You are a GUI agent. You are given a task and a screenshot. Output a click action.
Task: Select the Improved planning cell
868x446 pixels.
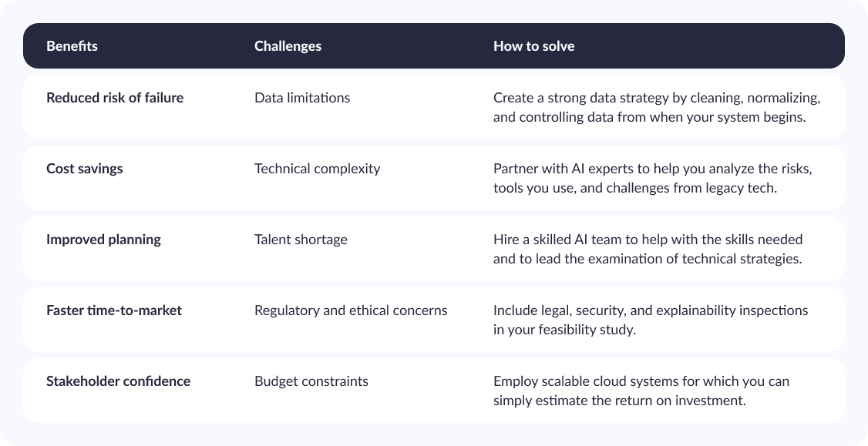pyautogui.click(x=103, y=240)
